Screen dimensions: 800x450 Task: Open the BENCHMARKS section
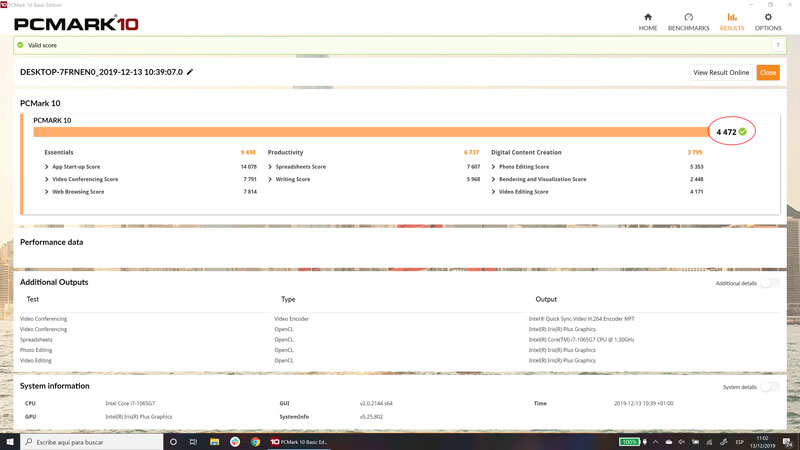click(x=688, y=21)
